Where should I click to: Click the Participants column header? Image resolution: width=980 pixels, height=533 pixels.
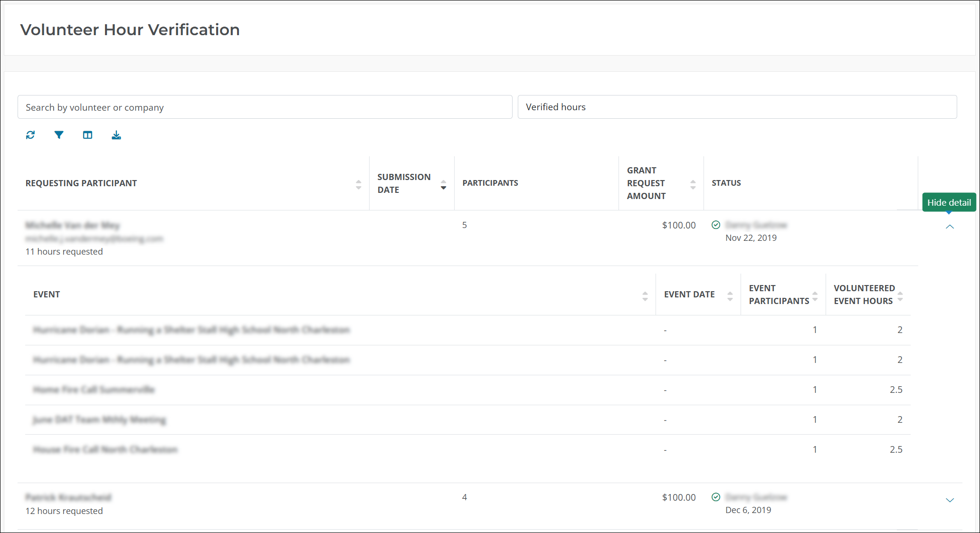pos(490,183)
